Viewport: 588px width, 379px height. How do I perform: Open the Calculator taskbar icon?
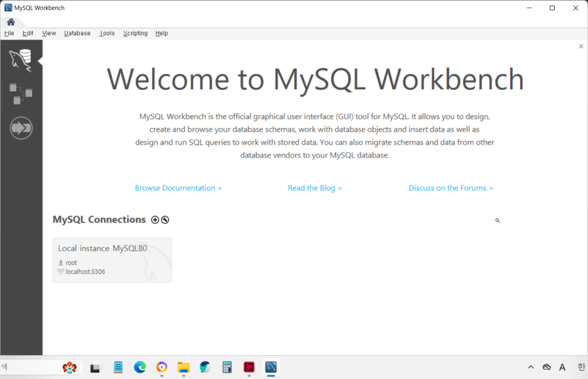pos(227,367)
